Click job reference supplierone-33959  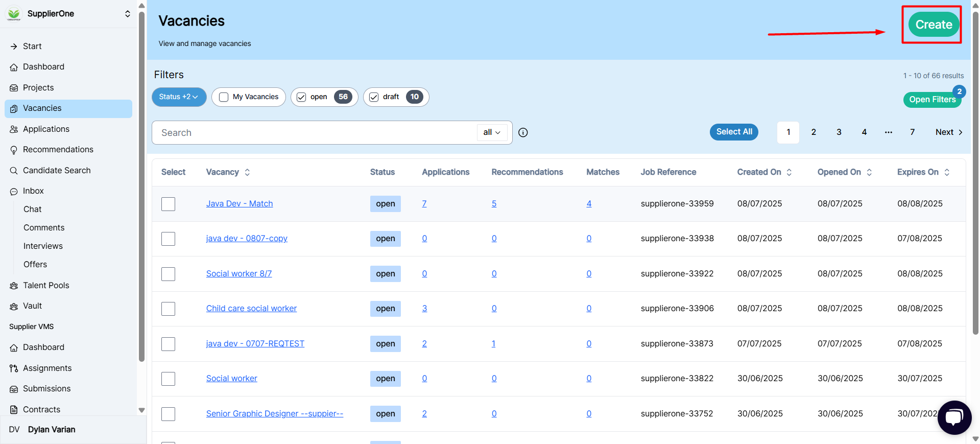click(x=677, y=204)
